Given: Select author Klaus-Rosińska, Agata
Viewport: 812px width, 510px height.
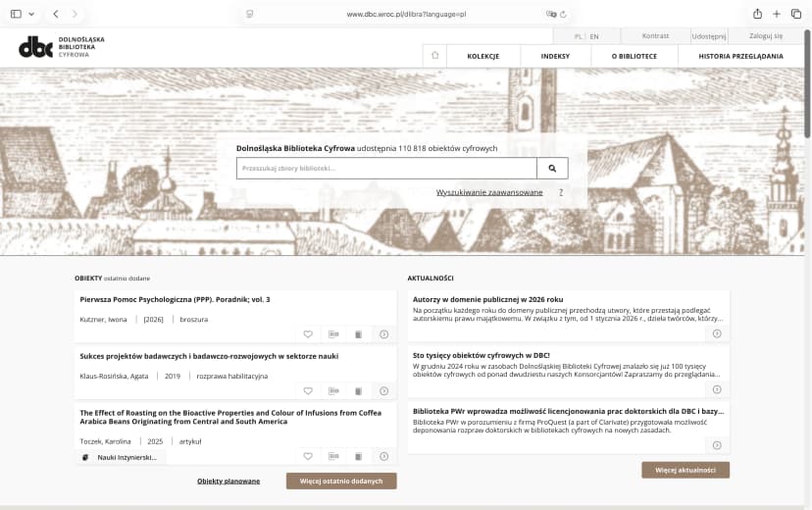Looking at the screenshot, I should (114, 376).
